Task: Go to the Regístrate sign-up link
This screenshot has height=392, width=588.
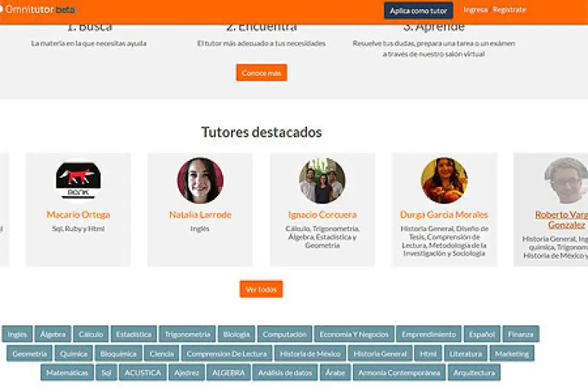Action: click(510, 10)
